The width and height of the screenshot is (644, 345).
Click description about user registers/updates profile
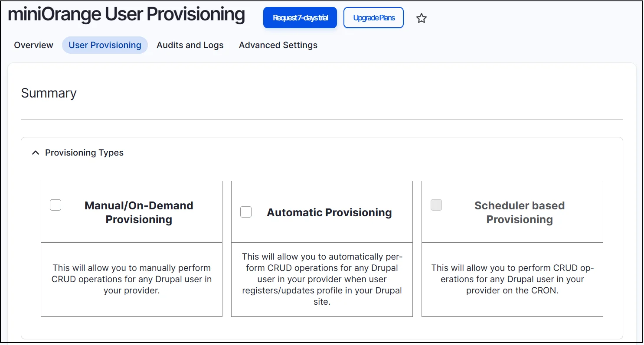coord(322,279)
